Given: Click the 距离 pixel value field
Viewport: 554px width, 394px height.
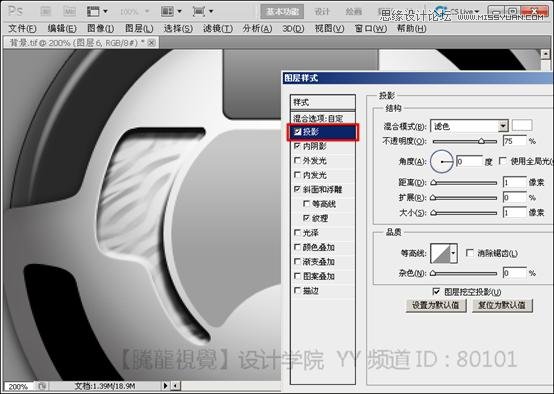Looking at the screenshot, I should [x=514, y=183].
